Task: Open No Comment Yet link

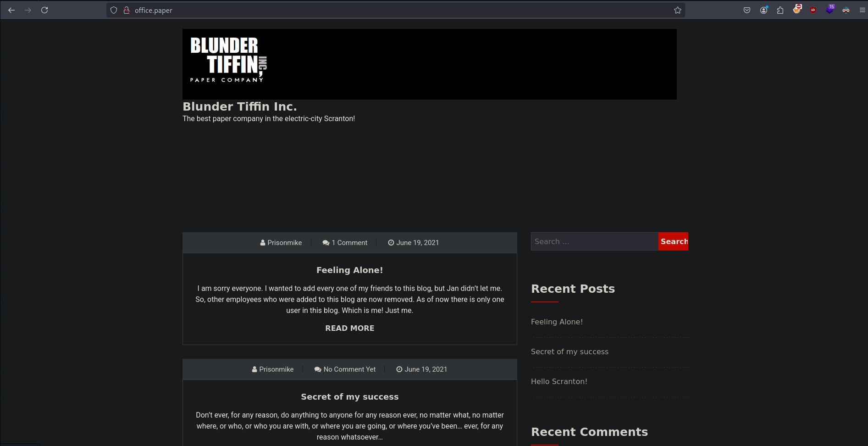Action: [345, 369]
